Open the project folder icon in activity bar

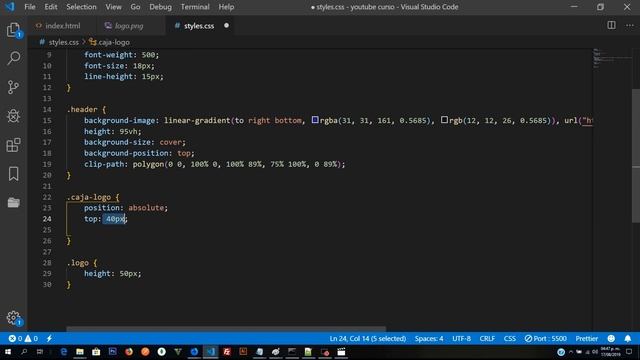pos(13,202)
